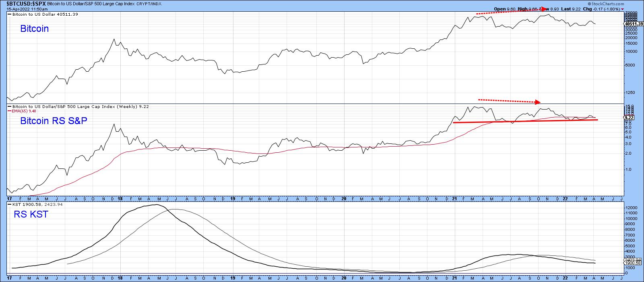Click the 1900.58 KST value tag on right axis
Screen dimensions: 644x282
(x=631, y=263)
